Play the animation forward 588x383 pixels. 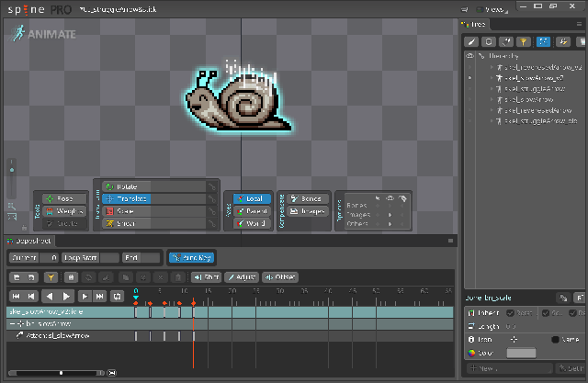[66, 297]
